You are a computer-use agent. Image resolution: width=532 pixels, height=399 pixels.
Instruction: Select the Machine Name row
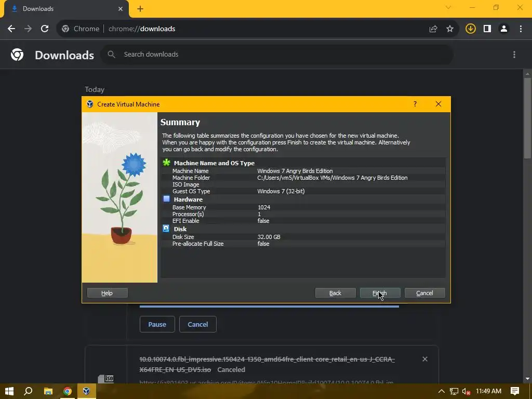point(303,171)
